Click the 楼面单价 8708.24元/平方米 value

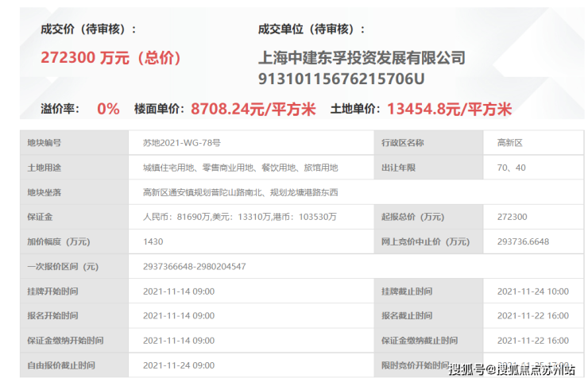tap(253, 109)
